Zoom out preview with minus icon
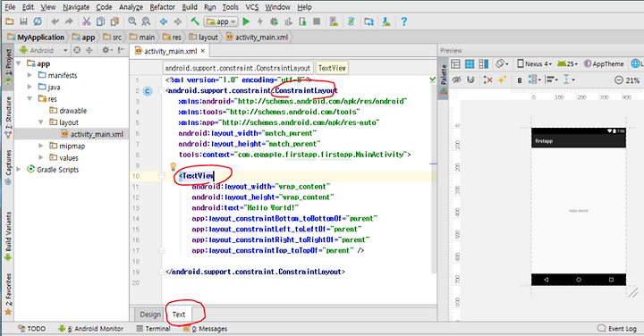Image resolution: width=644 pixels, height=336 pixels. (x=619, y=80)
